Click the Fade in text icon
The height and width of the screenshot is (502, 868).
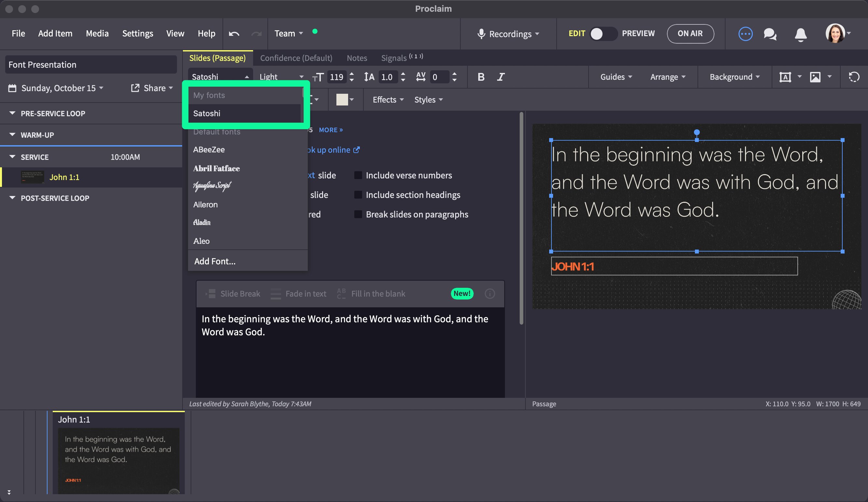pos(276,294)
